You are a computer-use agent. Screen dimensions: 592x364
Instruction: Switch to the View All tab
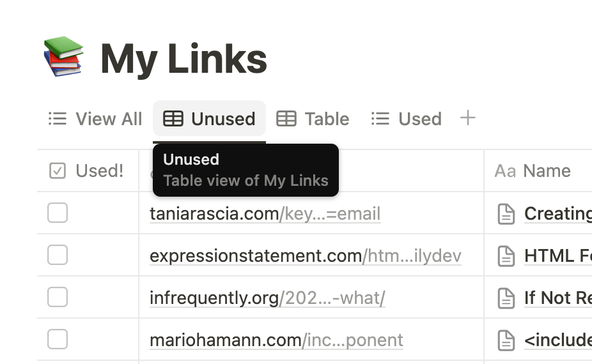[x=96, y=119]
